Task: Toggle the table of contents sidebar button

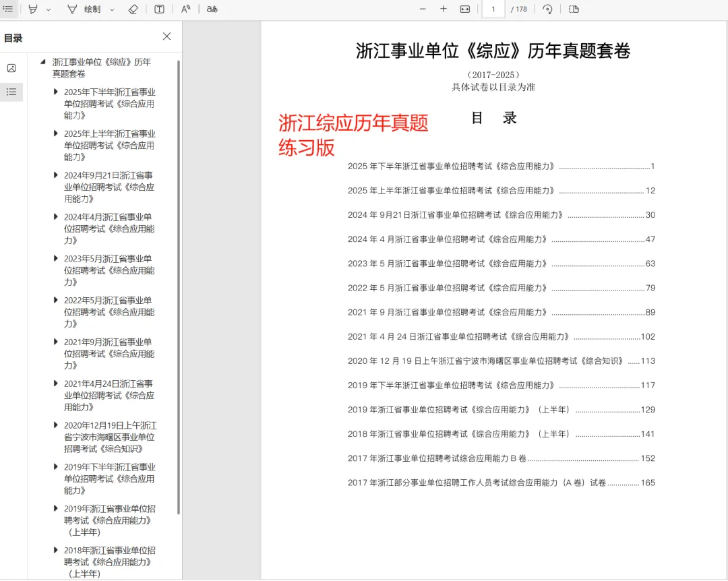Action: [8, 9]
